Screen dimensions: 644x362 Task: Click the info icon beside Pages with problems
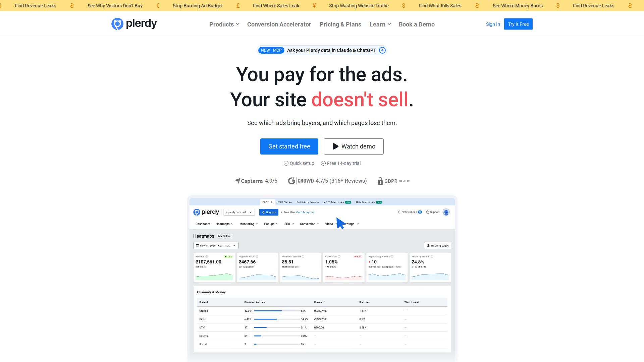coord(392,257)
